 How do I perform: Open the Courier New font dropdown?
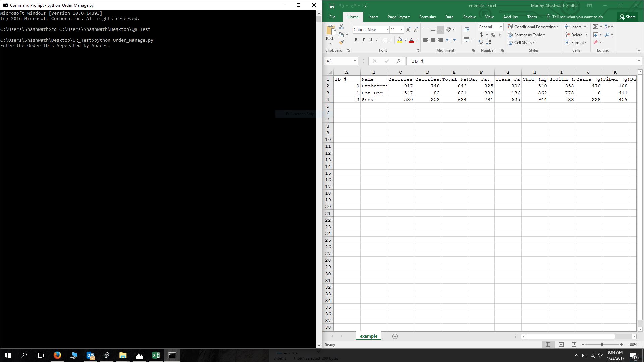click(387, 30)
